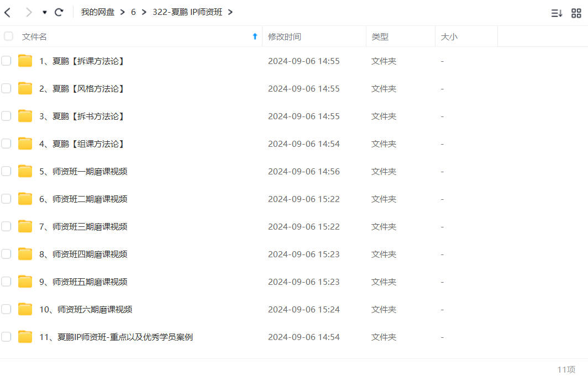Screen dimensions: 588x382
Task: Click folder icon of 10、师资班六期磨课视频
Action: coord(25,309)
